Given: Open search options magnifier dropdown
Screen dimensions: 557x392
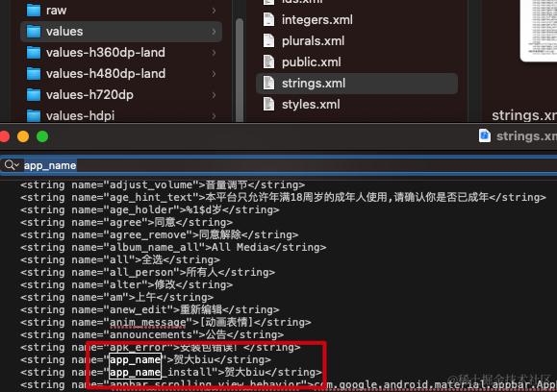Looking at the screenshot, I should 12,165.
